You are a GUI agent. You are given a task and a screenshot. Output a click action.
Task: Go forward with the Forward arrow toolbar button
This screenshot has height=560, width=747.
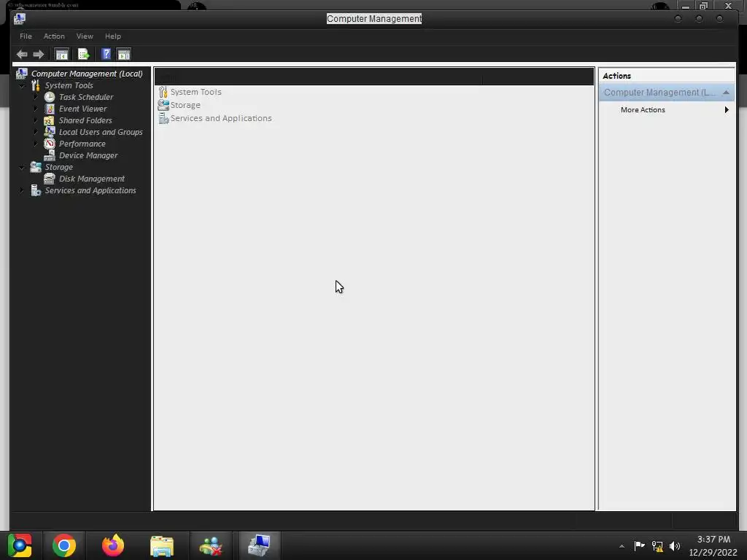click(x=39, y=54)
